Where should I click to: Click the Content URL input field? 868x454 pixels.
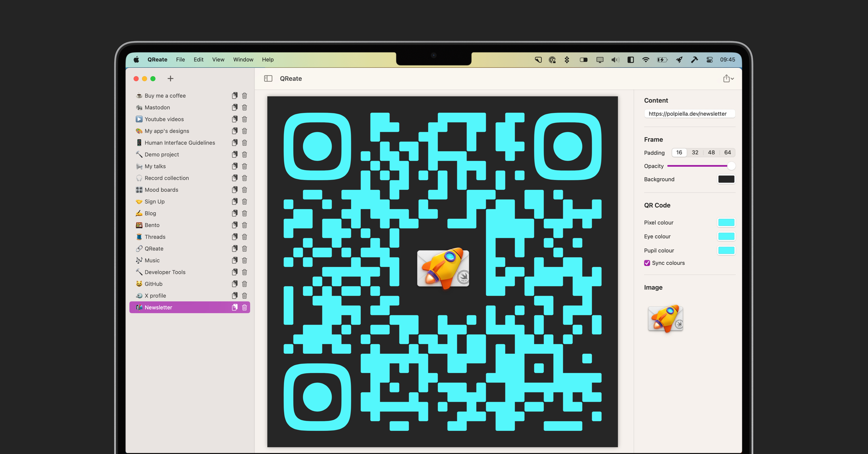[689, 114]
